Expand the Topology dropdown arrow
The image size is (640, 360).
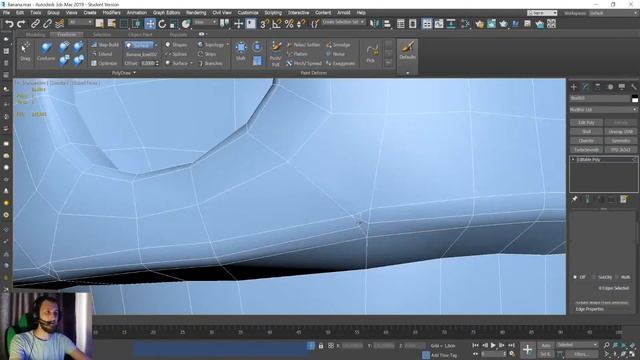point(228,44)
